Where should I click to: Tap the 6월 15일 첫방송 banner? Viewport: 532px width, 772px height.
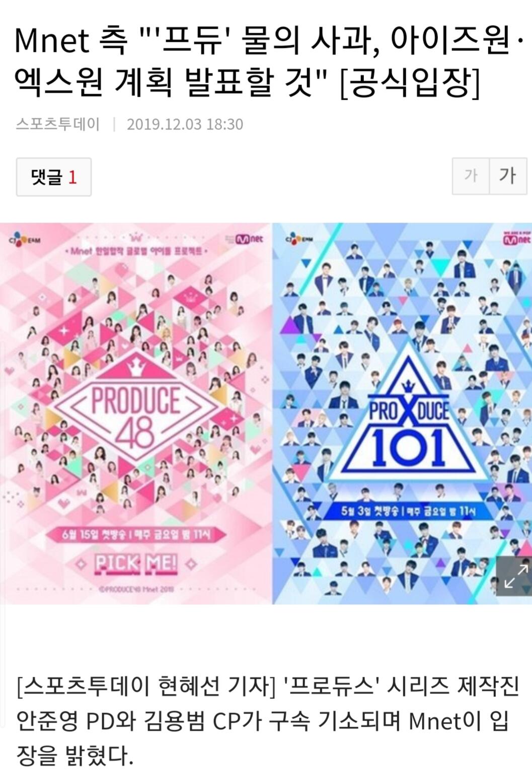pos(136,535)
